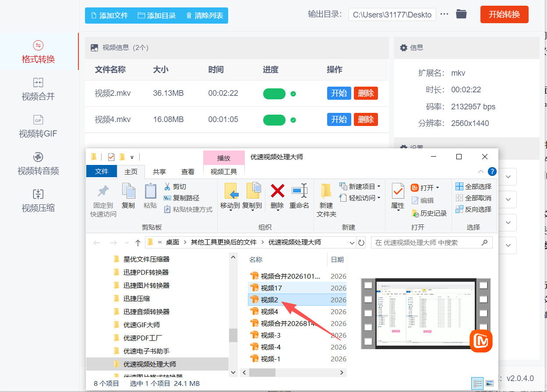547x392 pixels.
Task: Open the 视频转GIF module
Action: [x=39, y=126]
